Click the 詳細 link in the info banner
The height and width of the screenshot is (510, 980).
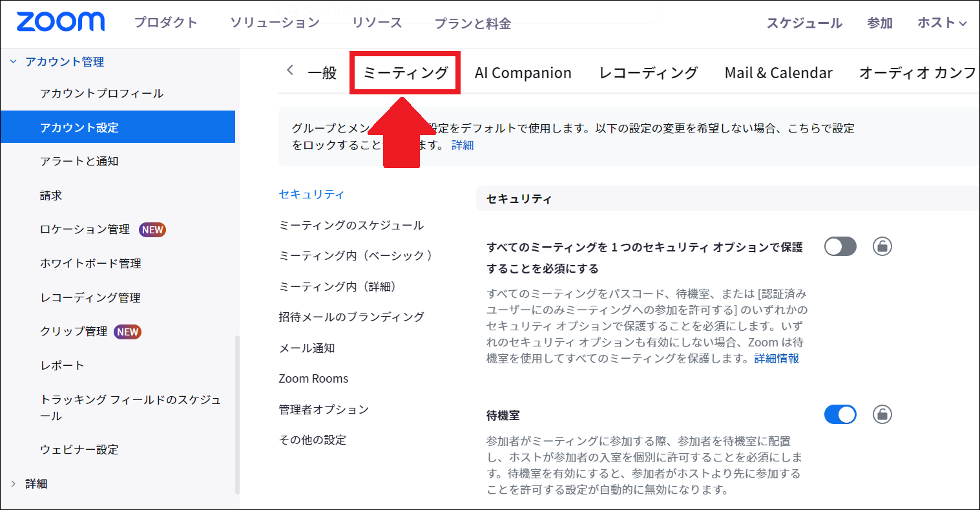(x=463, y=145)
